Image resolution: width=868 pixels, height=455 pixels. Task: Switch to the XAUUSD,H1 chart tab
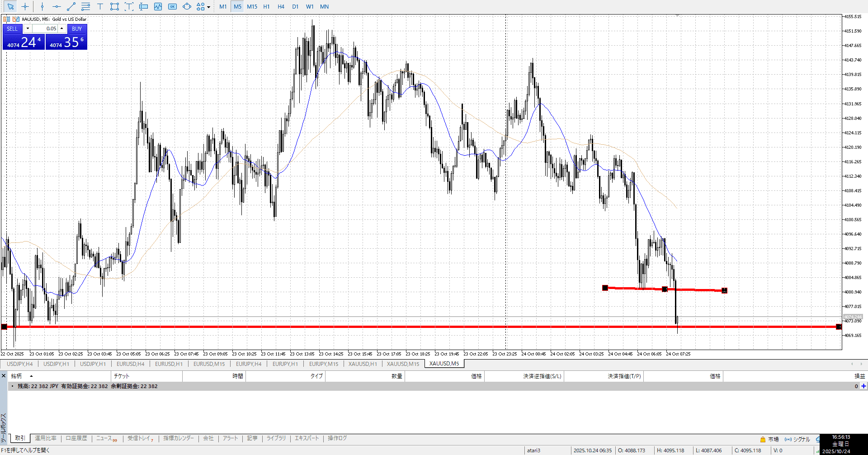(x=362, y=364)
